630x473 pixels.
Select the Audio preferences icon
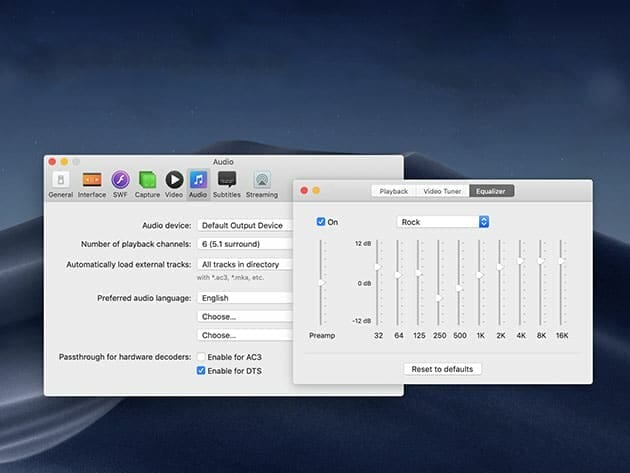click(x=198, y=183)
